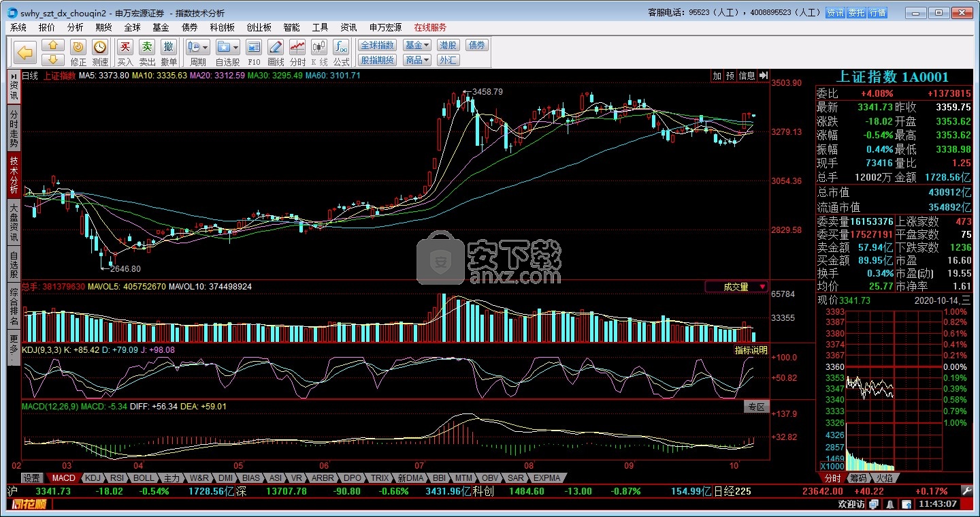The width and height of the screenshot is (980, 517).
Task: Click the 债券 toolbar button
Action: [477, 45]
